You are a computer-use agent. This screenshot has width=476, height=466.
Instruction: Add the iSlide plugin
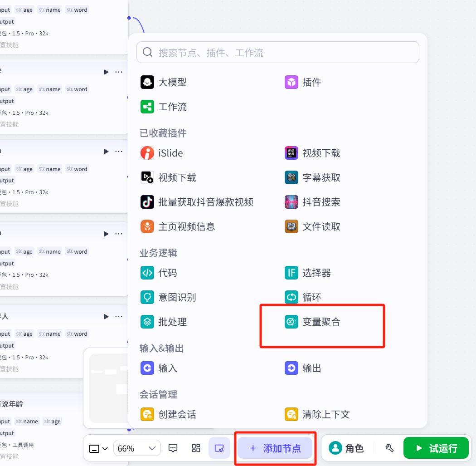162,153
